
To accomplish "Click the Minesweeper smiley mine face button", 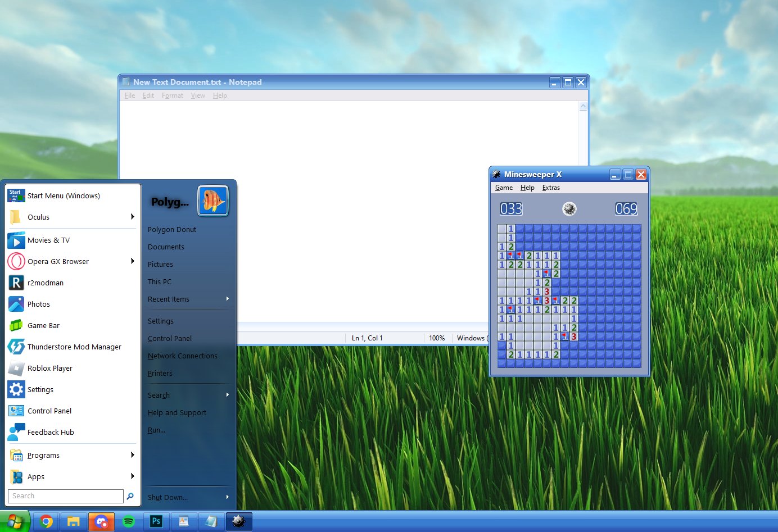I will [x=569, y=209].
